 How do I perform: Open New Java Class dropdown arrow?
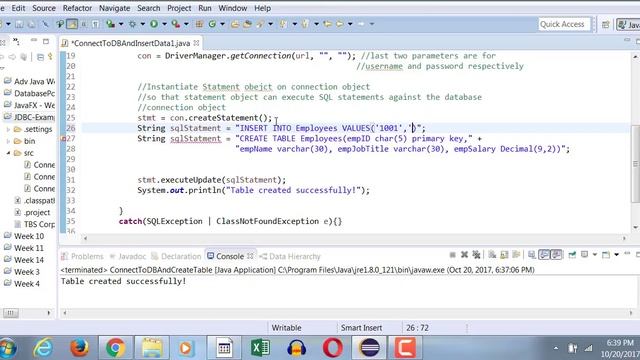point(222,24)
